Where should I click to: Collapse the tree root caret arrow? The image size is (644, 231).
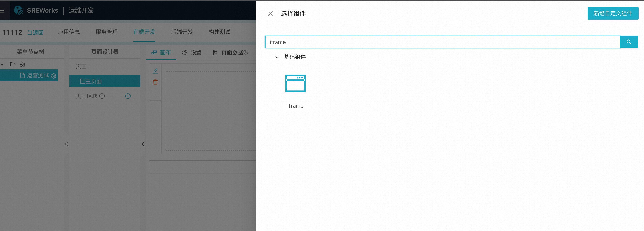click(x=2, y=65)
